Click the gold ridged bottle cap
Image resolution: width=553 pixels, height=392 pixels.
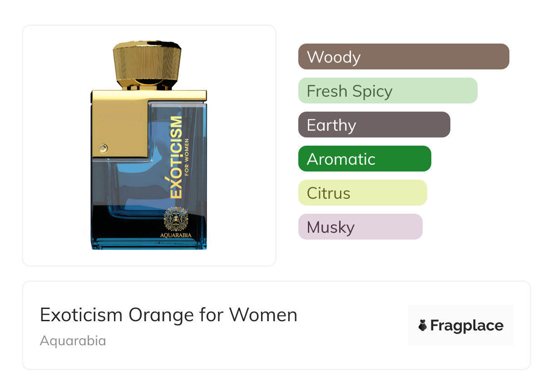[x=148, y=65]
